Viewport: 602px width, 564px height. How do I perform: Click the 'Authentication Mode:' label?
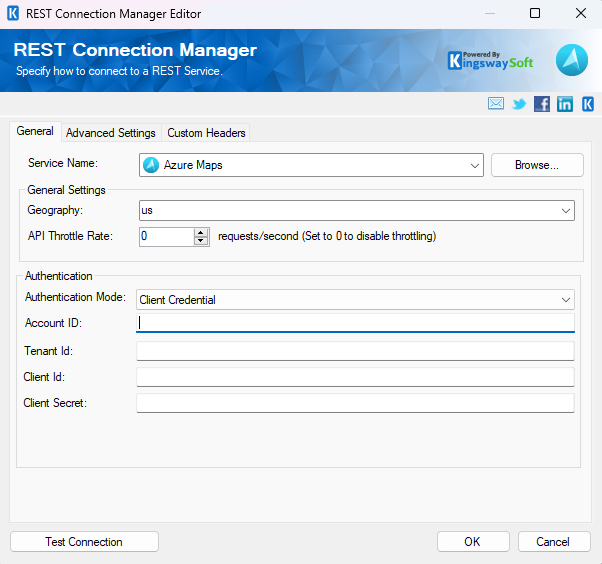[x=76, y=297]
